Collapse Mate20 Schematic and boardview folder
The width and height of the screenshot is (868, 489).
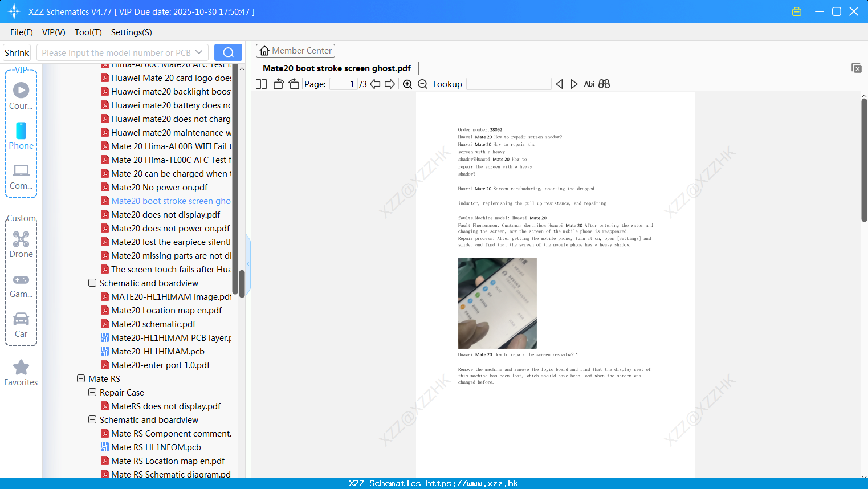[92, 283]
